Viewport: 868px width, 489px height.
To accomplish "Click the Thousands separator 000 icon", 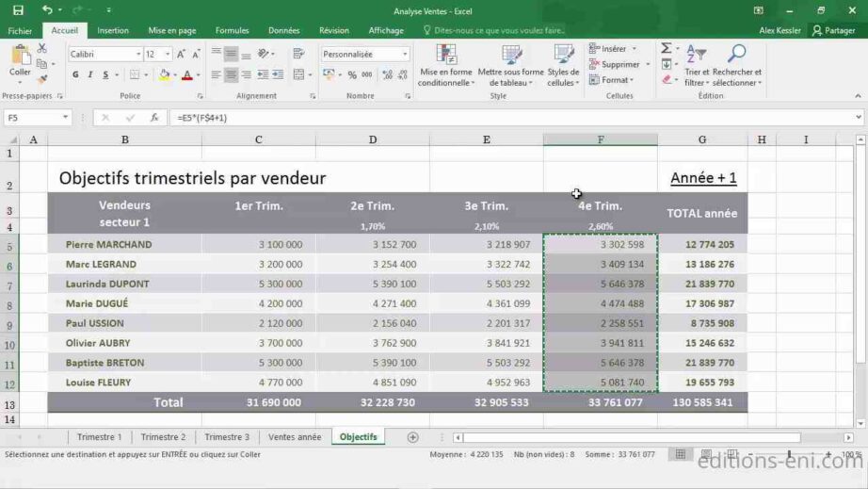I will tap(367, 74).
